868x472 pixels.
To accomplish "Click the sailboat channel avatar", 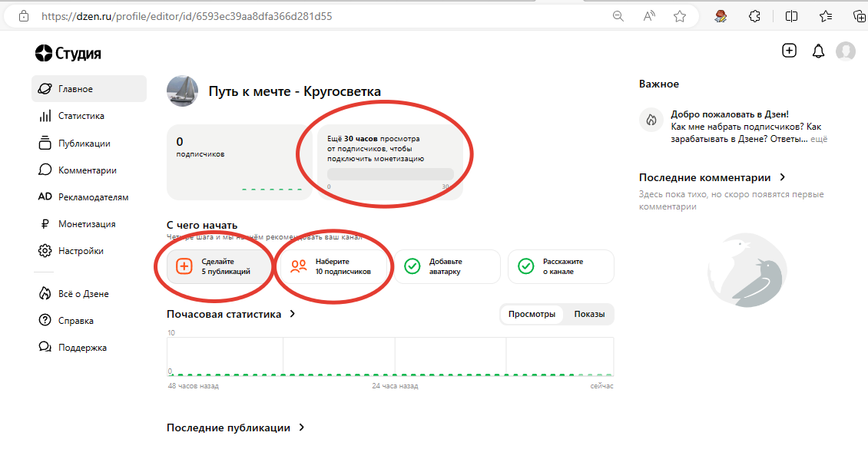I will pyautogui.click(x=183, y=91).
